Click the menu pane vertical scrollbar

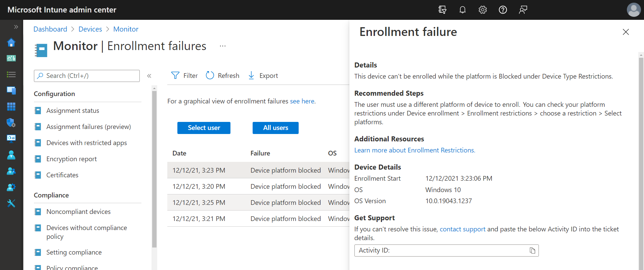[154, 168]
